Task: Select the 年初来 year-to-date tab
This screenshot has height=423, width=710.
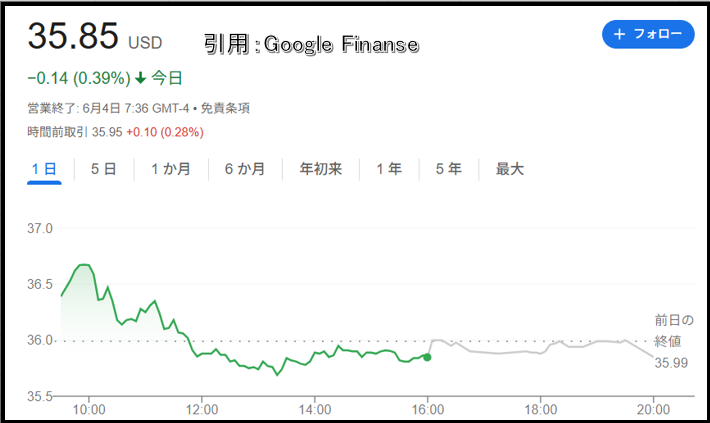Action: pyautogui.click(x=321, y=169)
